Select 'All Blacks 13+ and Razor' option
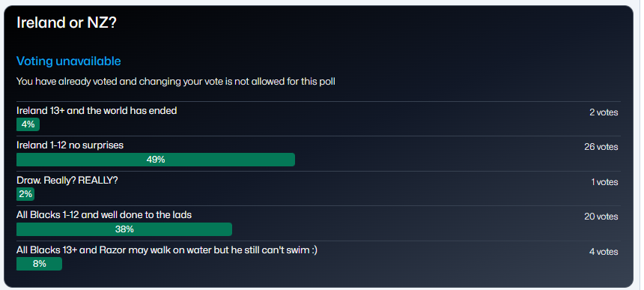 click(167, 250)
